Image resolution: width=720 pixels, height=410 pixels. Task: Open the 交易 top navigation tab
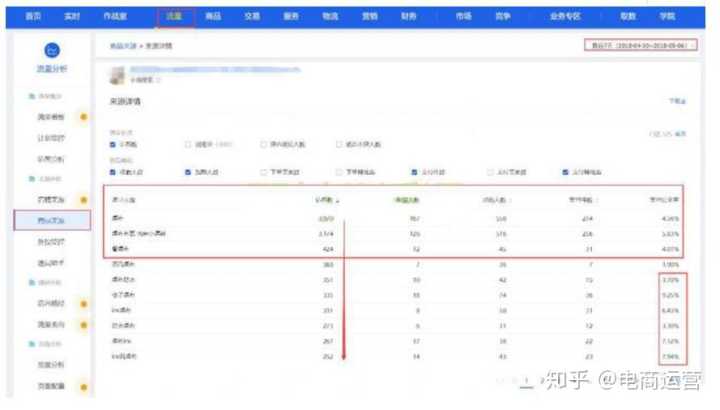252,16
